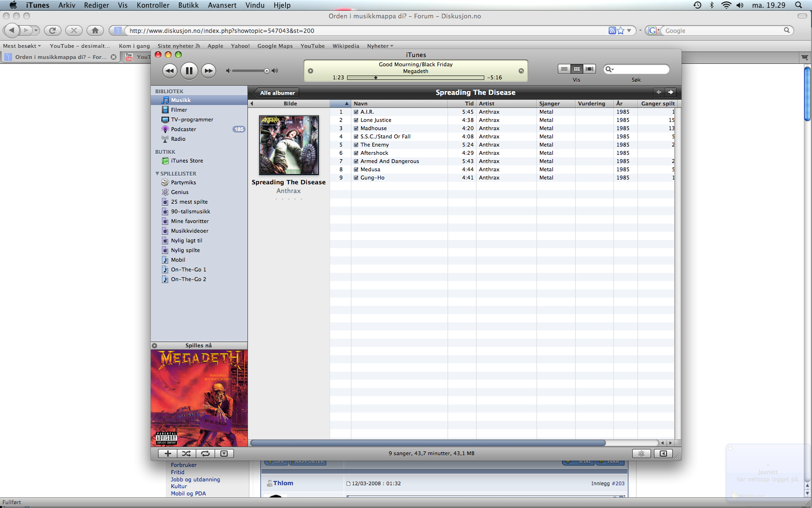Switch to album grid view

pyautogui.click(x=577, y=69)
